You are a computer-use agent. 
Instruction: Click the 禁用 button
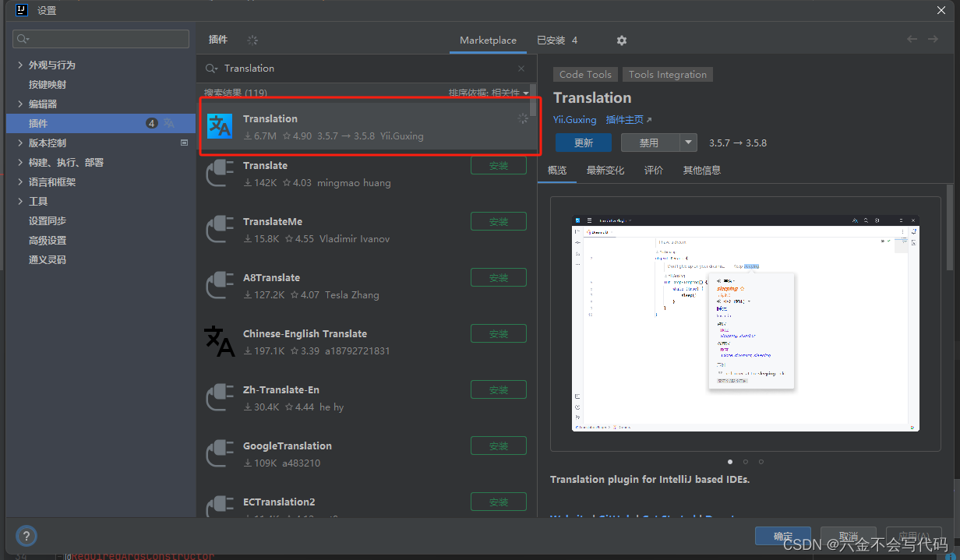click(650, 143)
